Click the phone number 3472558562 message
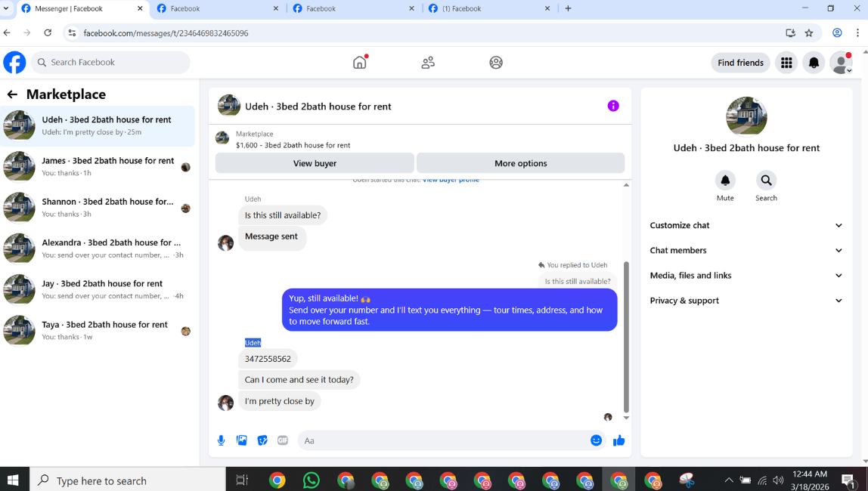Image resolution: width=868 pixels, height=491 pixels. 268,359
